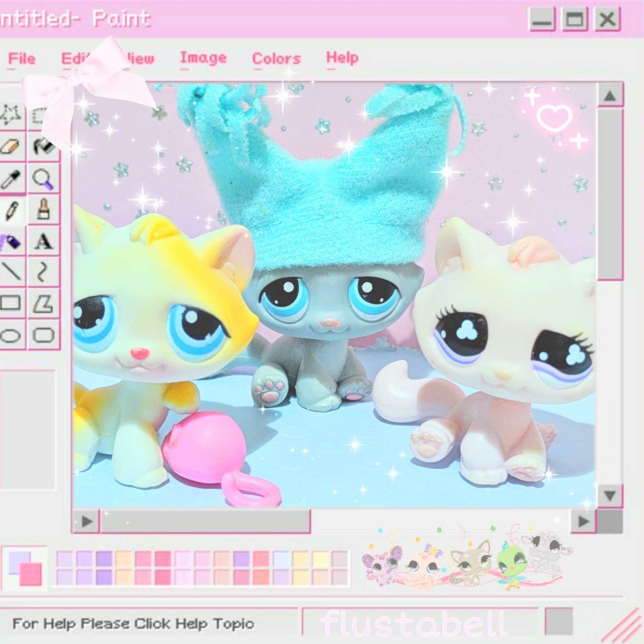This screenshot has height=644, width=644.
Task: Pick the Fill With Color bucket tool
Action: (44, 146)
